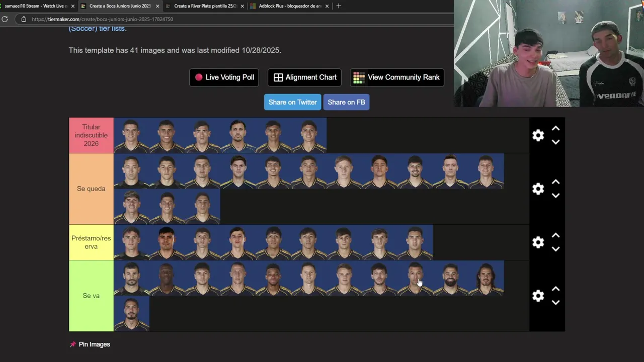Click Live Voting Poll red dot icon

(x=199, y=77)
